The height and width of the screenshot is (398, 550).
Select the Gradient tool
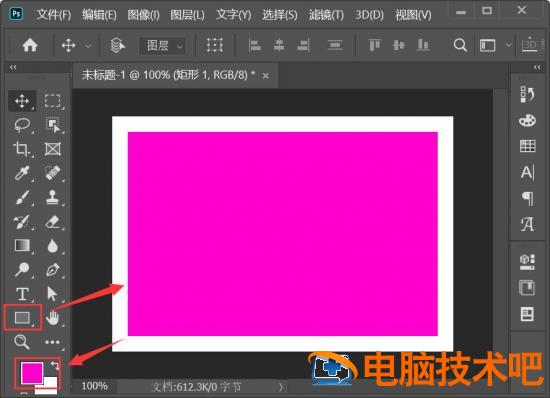(22, 245)
